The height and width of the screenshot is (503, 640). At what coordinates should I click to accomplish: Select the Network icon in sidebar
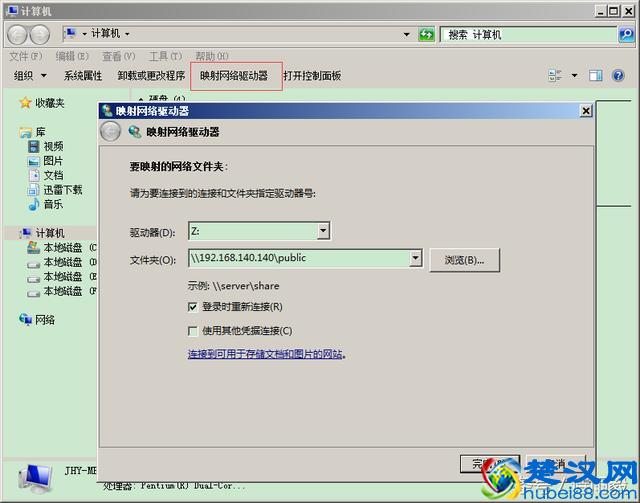[x=25, y=319]
